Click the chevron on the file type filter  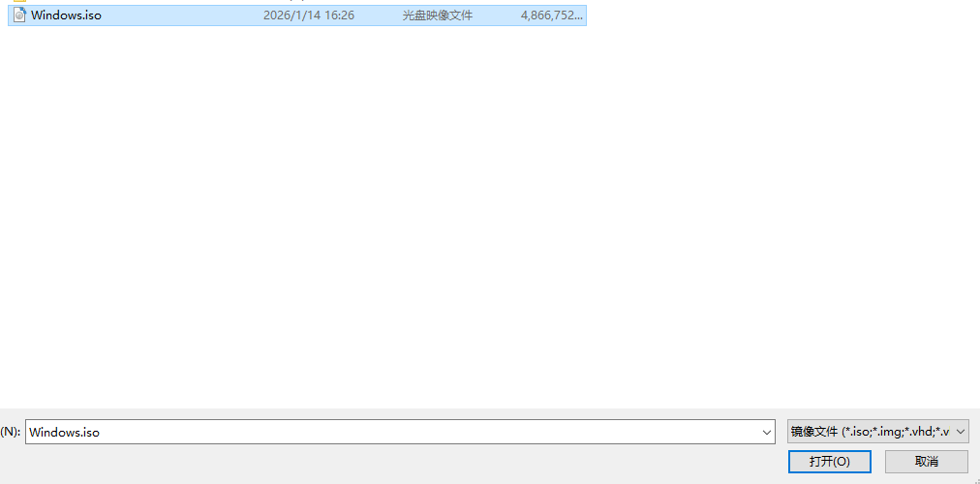(x=961, y=432)
